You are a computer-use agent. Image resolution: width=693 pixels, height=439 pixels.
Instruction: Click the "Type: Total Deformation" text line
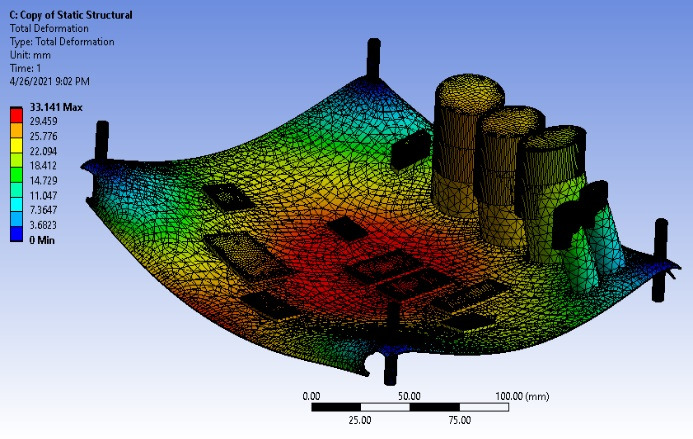pyautogui.click(x=61, y=42)
